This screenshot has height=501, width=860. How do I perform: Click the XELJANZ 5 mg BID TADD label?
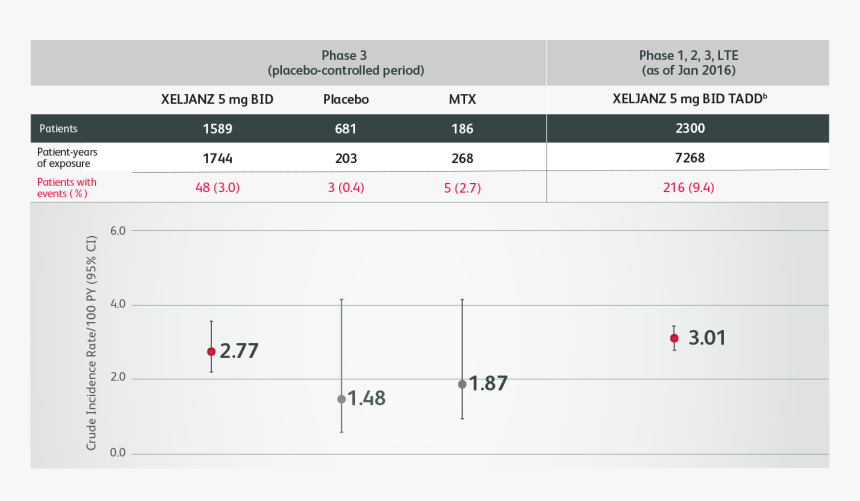tap(689, 99)
